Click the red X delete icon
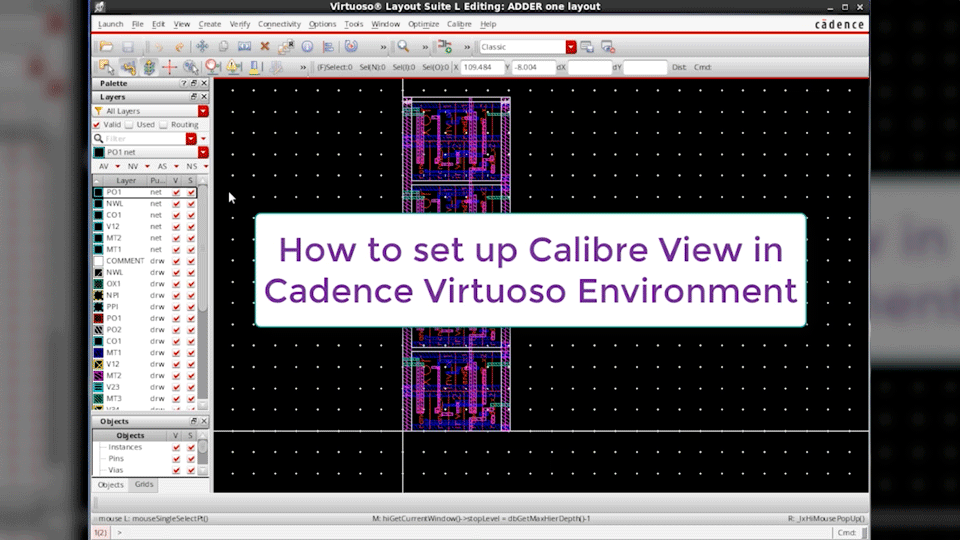The image size is (960, 540). (x=265, y=47)
